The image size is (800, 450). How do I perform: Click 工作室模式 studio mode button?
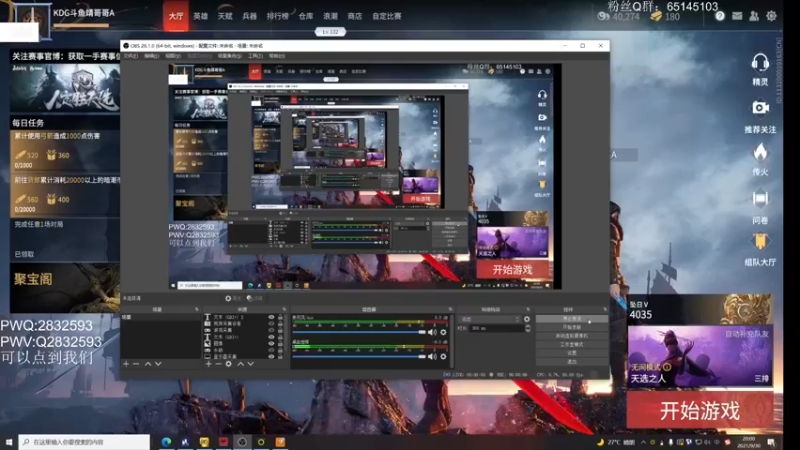tap(571, 344)
